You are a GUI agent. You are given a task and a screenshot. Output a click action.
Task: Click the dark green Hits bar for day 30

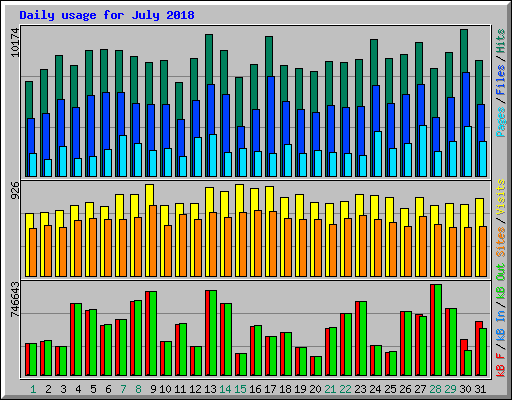[x=464, y=50]
